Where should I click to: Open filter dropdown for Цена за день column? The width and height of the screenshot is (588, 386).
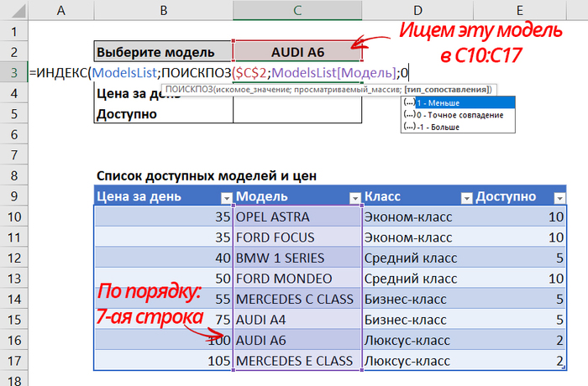click(226, 198)
